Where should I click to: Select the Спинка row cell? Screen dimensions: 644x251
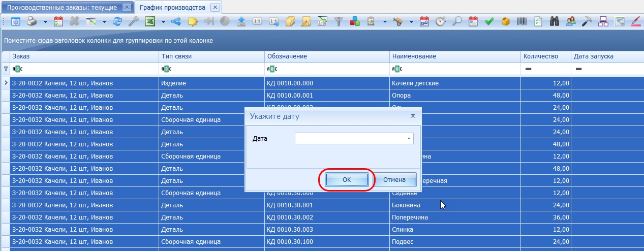(x=455, y=229)
